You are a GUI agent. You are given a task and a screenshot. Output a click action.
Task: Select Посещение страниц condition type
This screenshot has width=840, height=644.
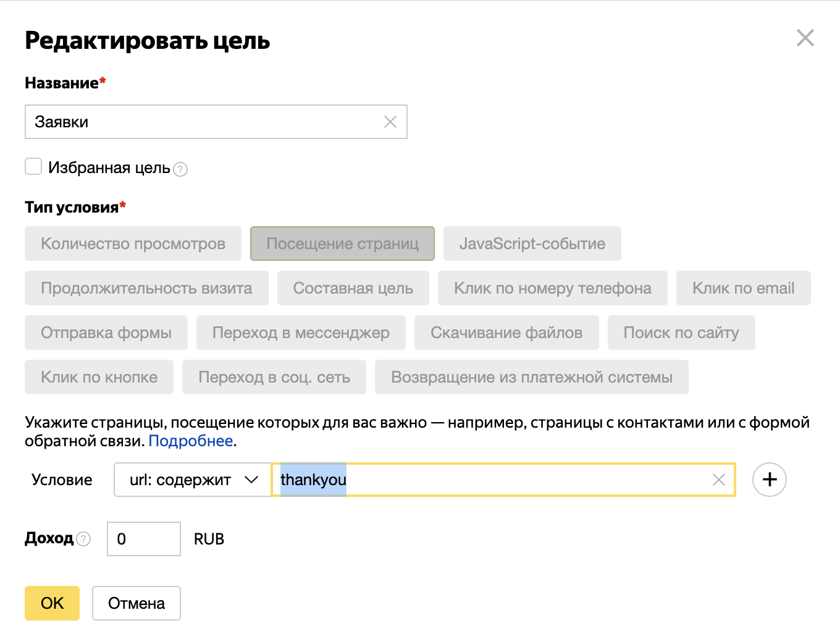click(x=342, y=244)
